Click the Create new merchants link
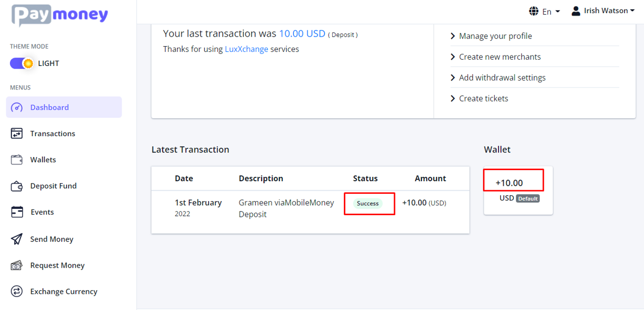This screenshot has height=310, width=644. (x=499, y=57)
